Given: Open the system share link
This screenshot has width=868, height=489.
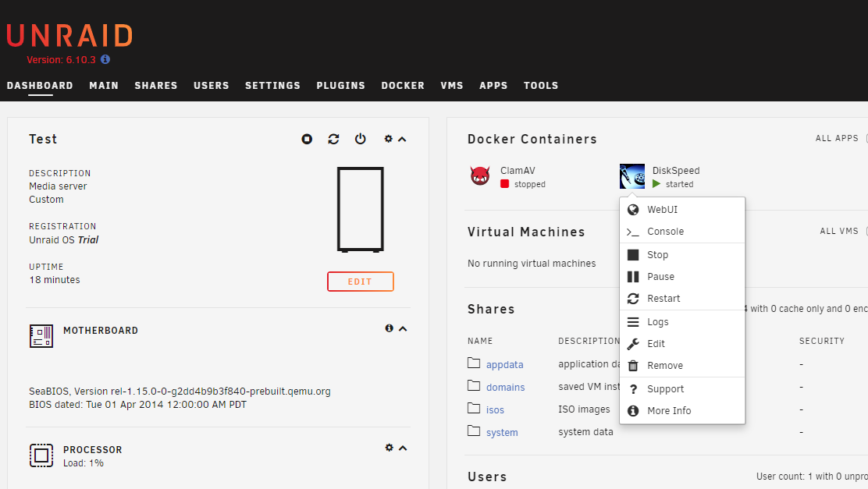Looking at the screenshot, I should pos(502,433).
